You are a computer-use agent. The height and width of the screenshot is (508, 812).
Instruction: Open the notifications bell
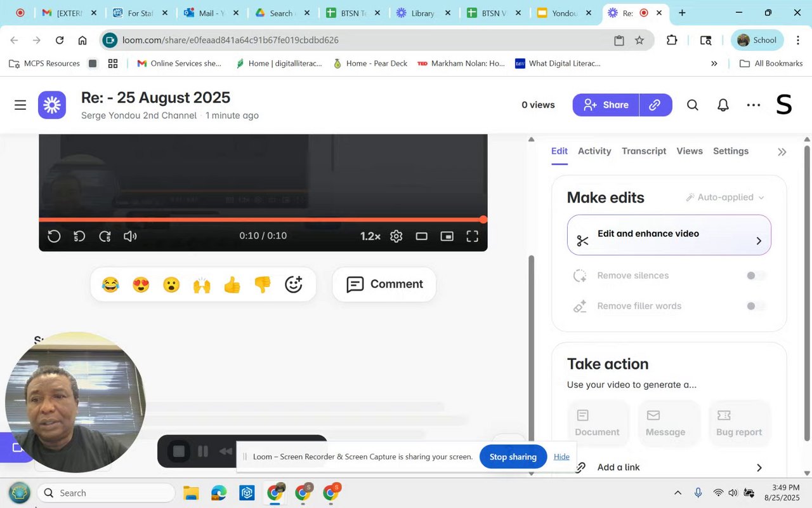pyautogui.click(x=723, y=105)
